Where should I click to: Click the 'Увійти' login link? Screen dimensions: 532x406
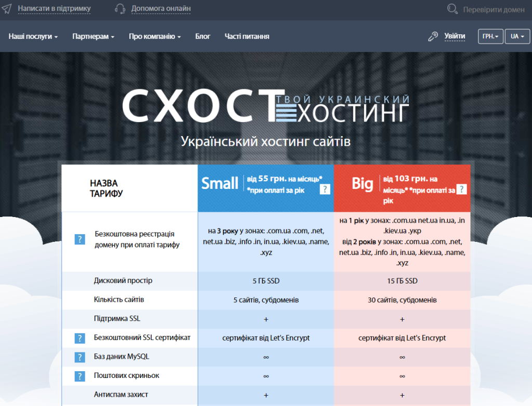[455, 36]
